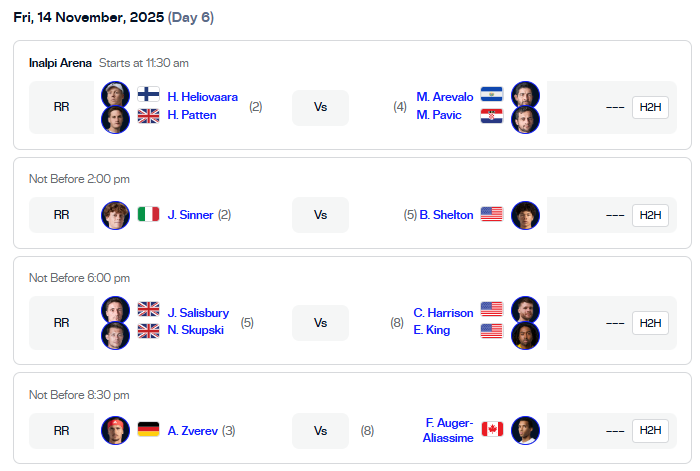Click El Salvador flag beside M. Arevalo
700x471 pixels.
(x=491, y=96)
